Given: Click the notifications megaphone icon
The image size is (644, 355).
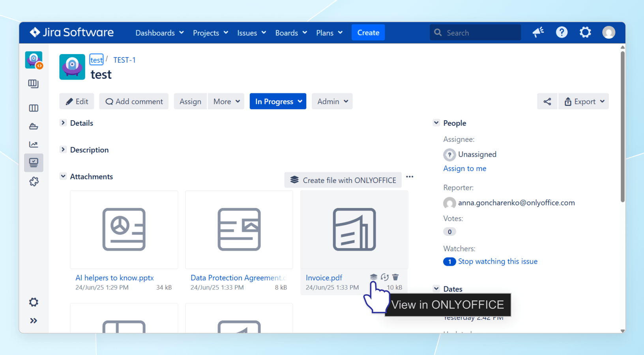Looking at the screenshot, I should coord(538,32).
